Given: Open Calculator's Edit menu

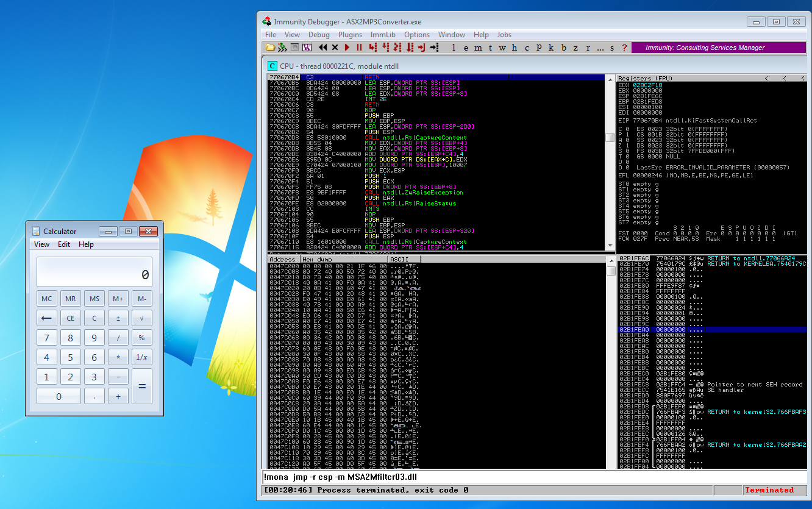Looking at the screenshot, I should 64,244.
